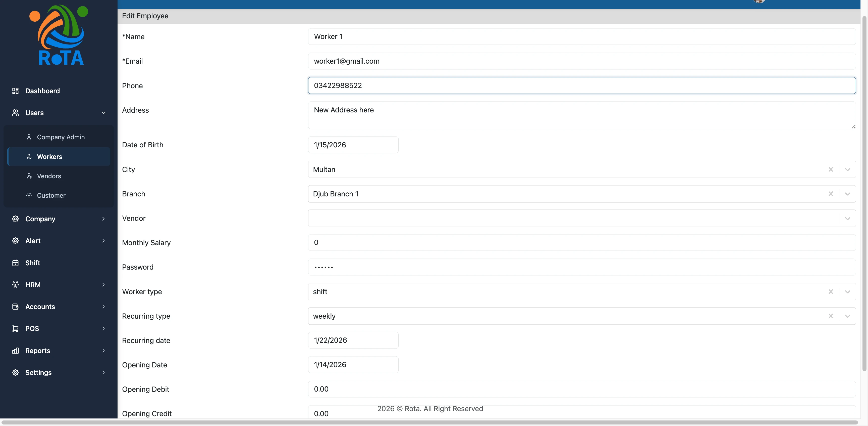This screenshot has width=868, height=426.
Task: Click the Shift calendar icon
Action: click(15, 263)
